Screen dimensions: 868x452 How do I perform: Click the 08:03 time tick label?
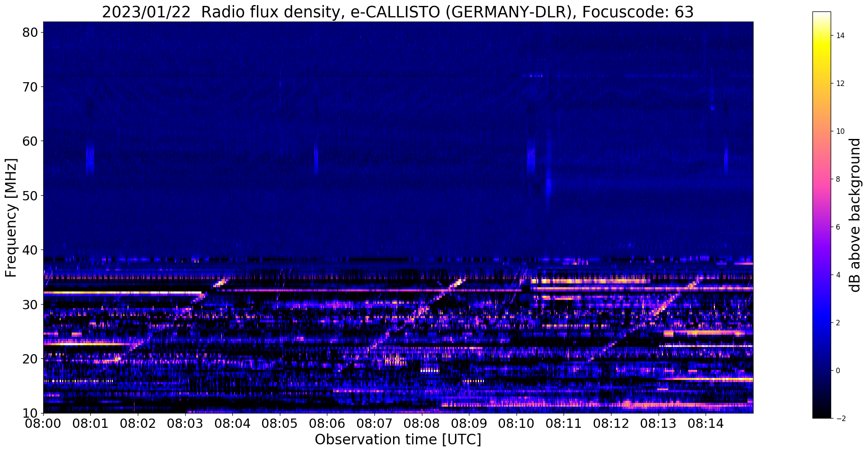click(185, 423)
